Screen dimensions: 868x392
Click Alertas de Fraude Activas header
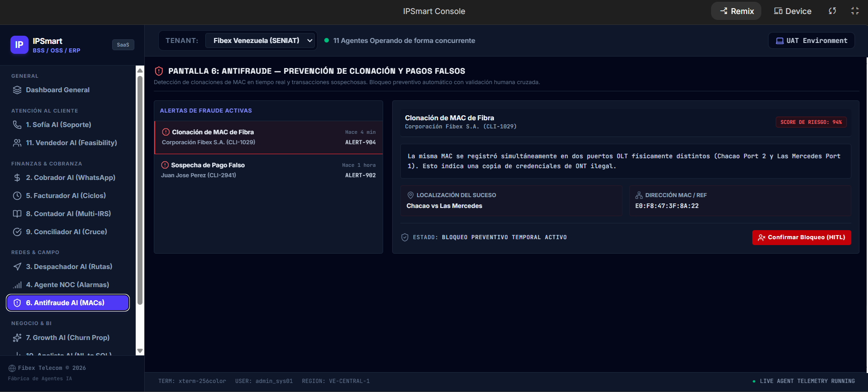(x=206, y=111)
